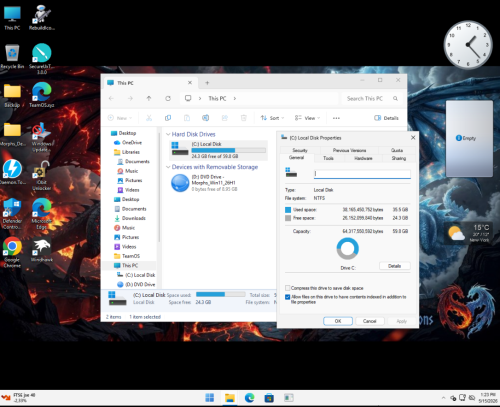
Task: Select Libraries in the navigation pane
Action: [127, 152]
